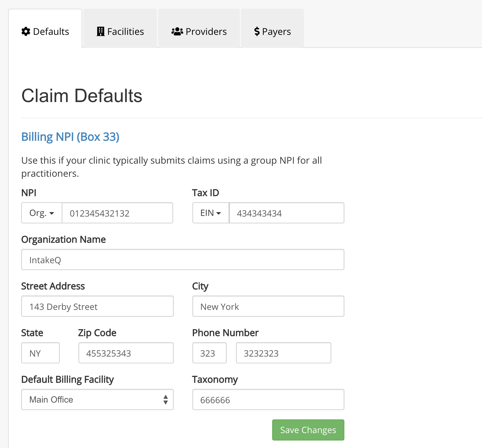Click the building icon for Facilities
This screenshot has width=482, height=448.
click(101, 31)
